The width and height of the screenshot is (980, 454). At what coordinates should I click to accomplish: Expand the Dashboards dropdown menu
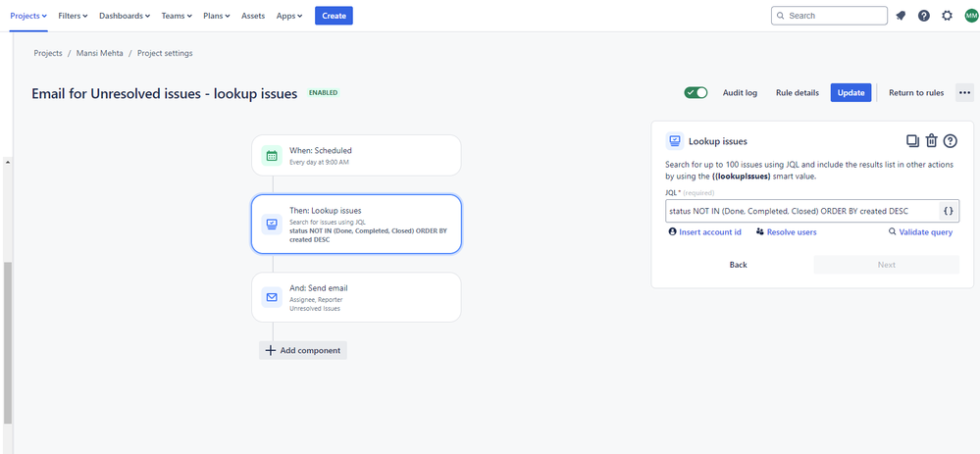pyautogui.click(x=125, y=16)
